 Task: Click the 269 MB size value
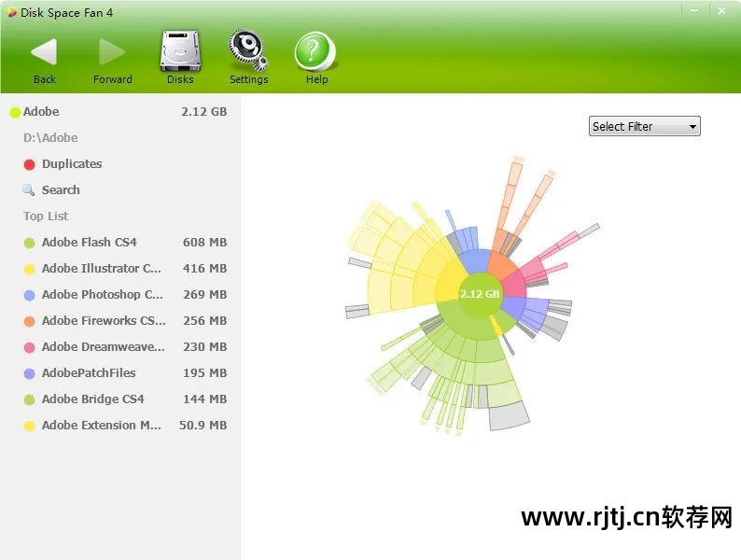(204, 294)
